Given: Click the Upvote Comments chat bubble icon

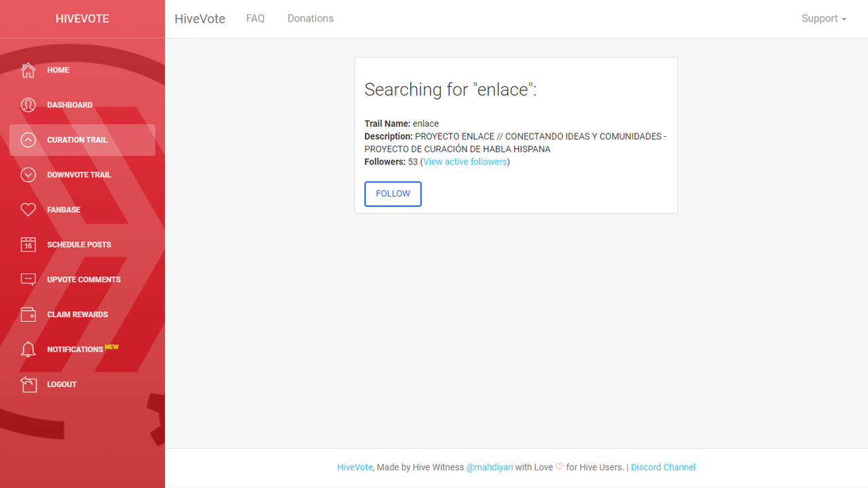Looking at the screenshot, I should click(28, 279).
